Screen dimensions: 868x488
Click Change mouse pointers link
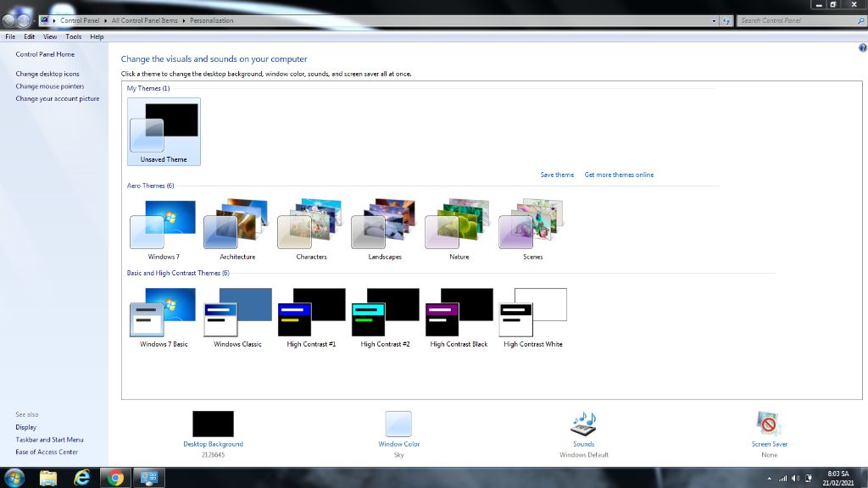[50, 86]
